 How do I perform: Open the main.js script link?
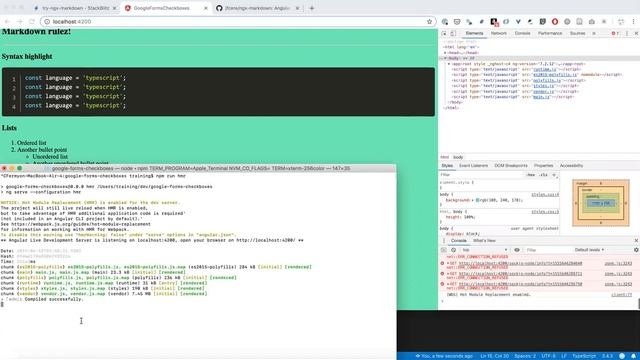tap(541, 97)
